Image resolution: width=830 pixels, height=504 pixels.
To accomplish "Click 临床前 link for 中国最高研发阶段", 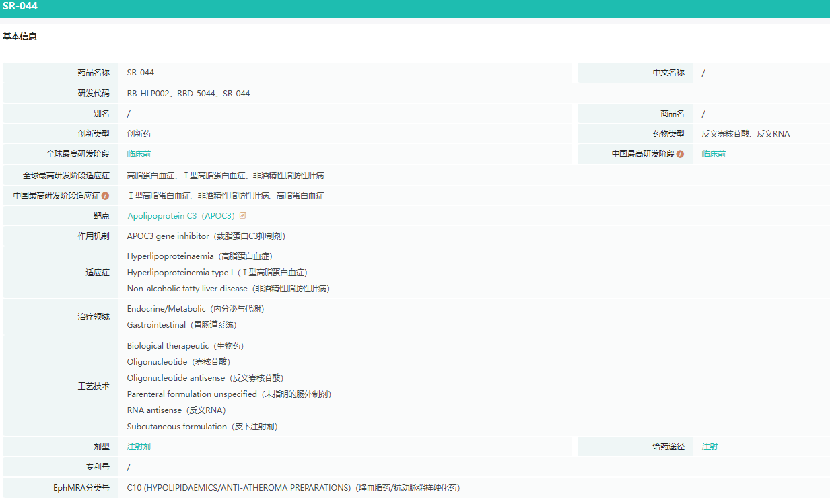I will [x=714, y=154].
